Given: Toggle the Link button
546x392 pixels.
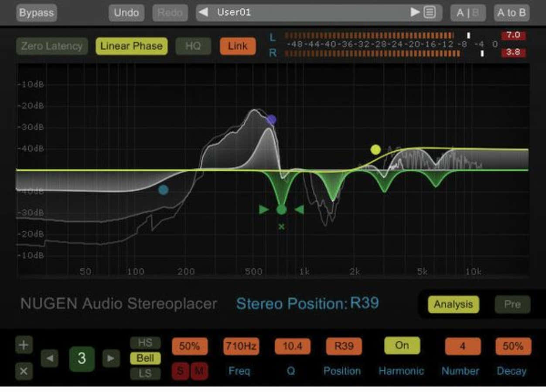Looking at the screenshot, I should (x=238, y=46).
